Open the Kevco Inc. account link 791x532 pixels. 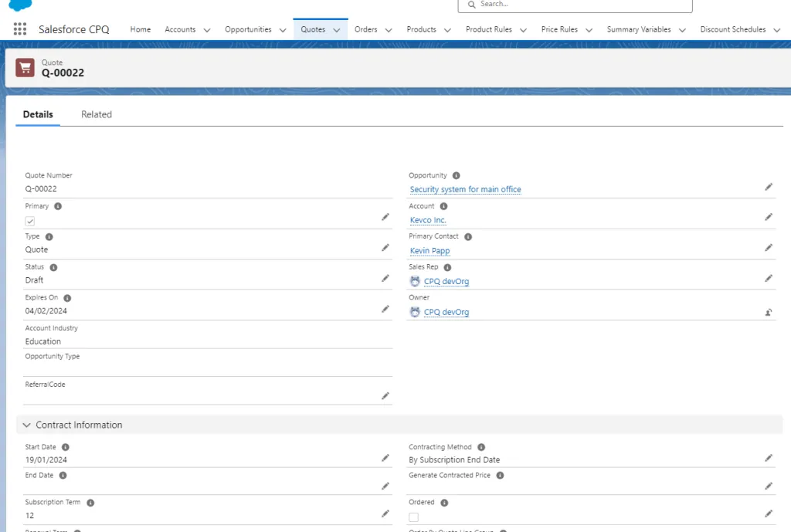[x=428, y=220]
